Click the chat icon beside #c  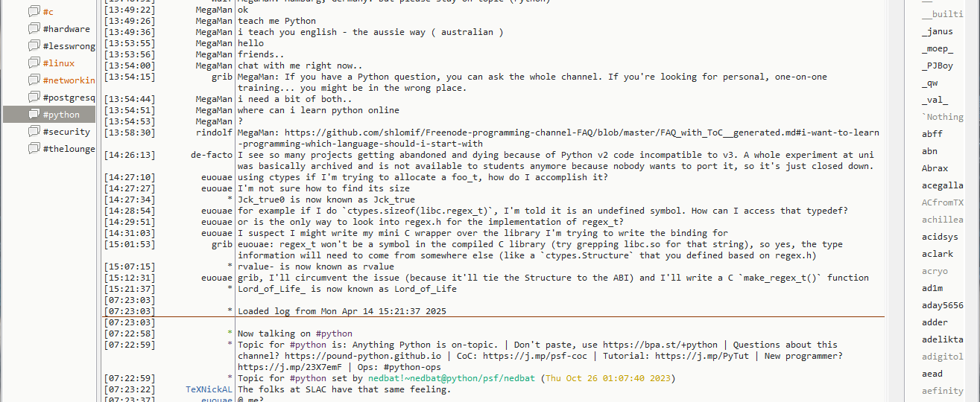34,12
